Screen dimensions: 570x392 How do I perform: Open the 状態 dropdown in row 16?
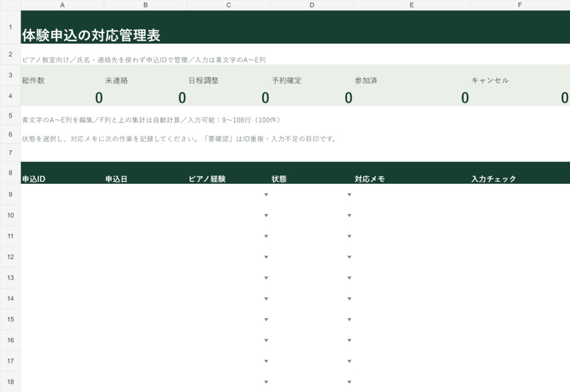(x=350, y=340)
